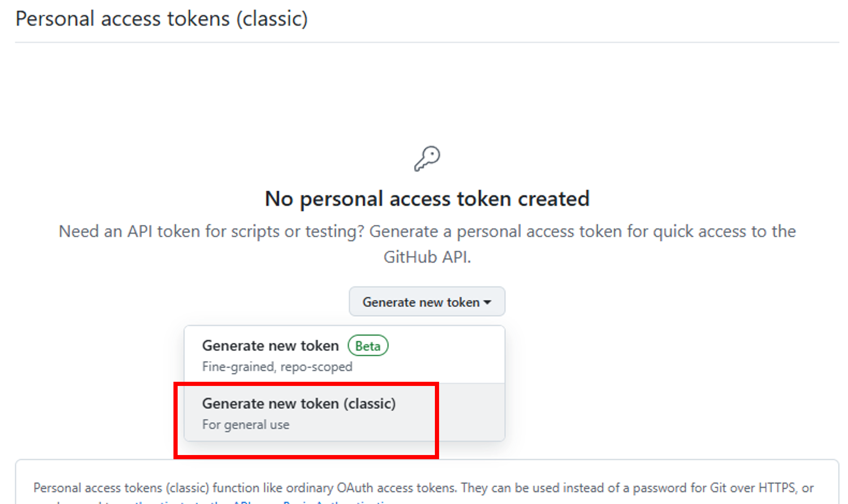Click the 'GitHub API.' text line
848x504 pixels.
click(427, 257)
